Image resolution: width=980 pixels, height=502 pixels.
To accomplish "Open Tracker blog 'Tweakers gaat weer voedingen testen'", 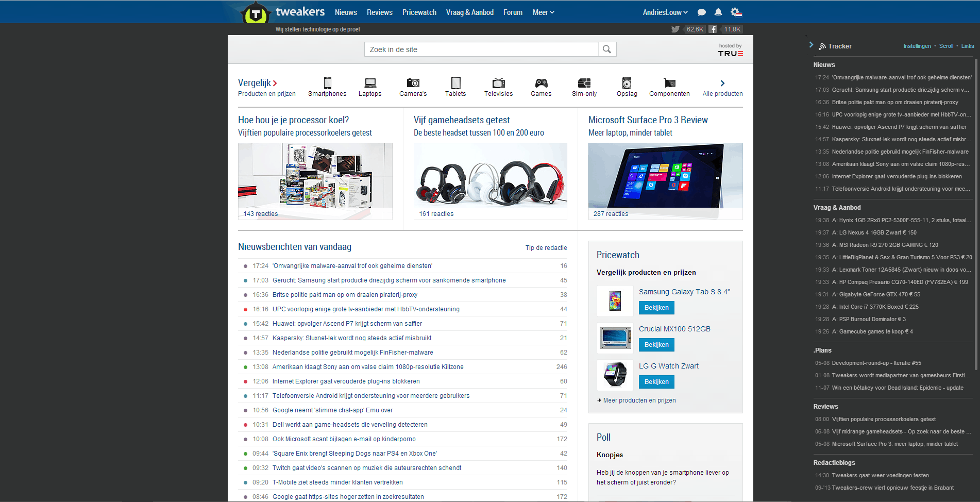I will 881,475.
